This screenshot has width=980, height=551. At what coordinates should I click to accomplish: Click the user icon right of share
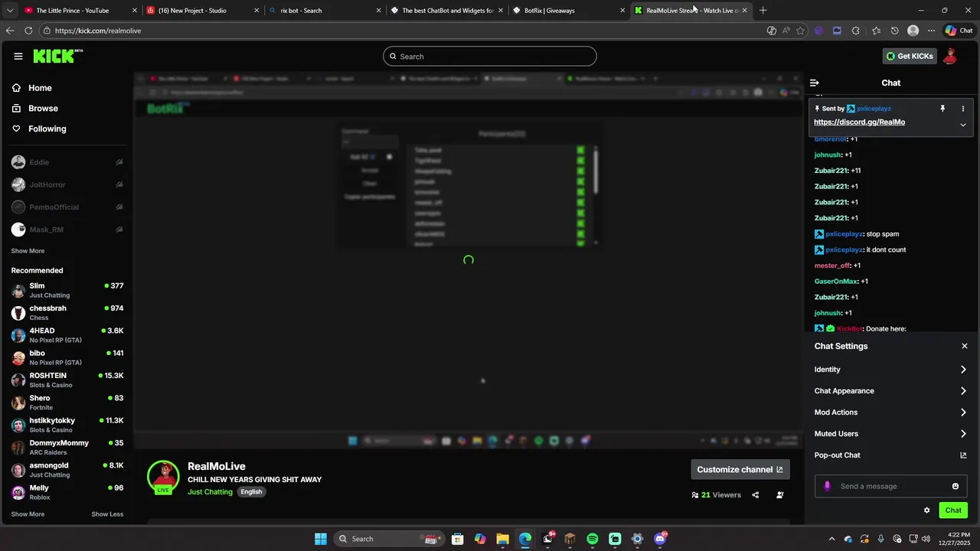780,495
